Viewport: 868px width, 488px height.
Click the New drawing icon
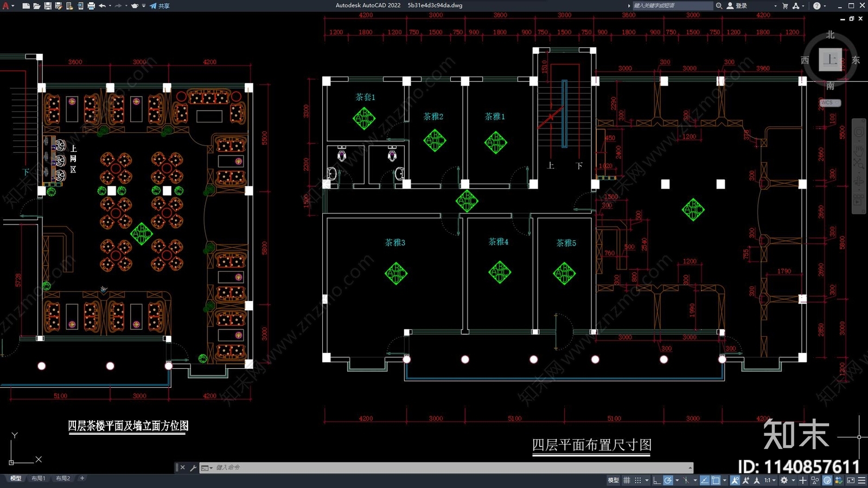point(26,6)
